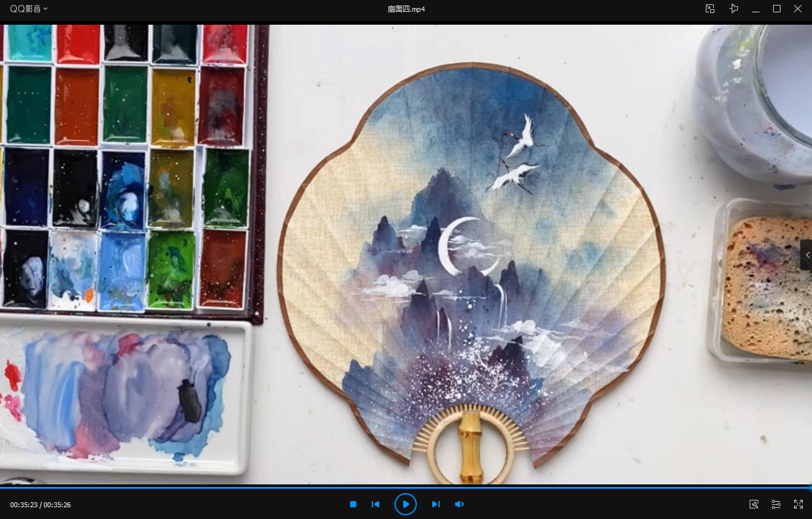Mute the audio with speaker icon
Viewport: 812px width, 519px height.
pos(459,504)
